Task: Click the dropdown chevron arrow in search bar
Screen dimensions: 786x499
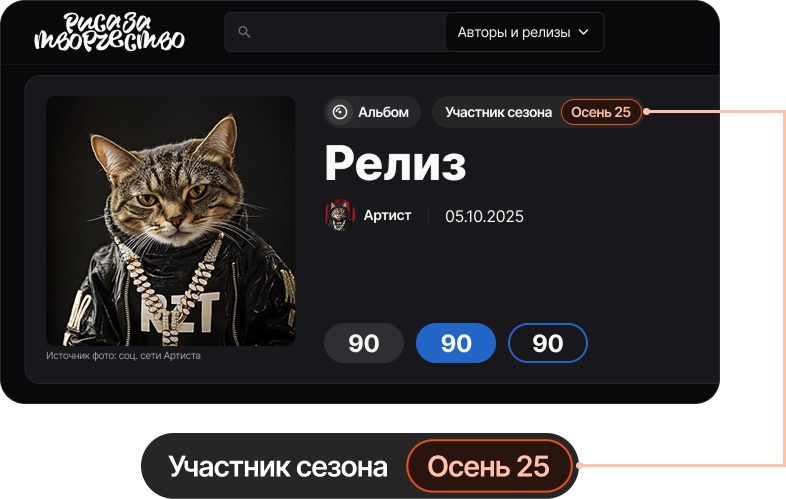Action: point(583,32)
